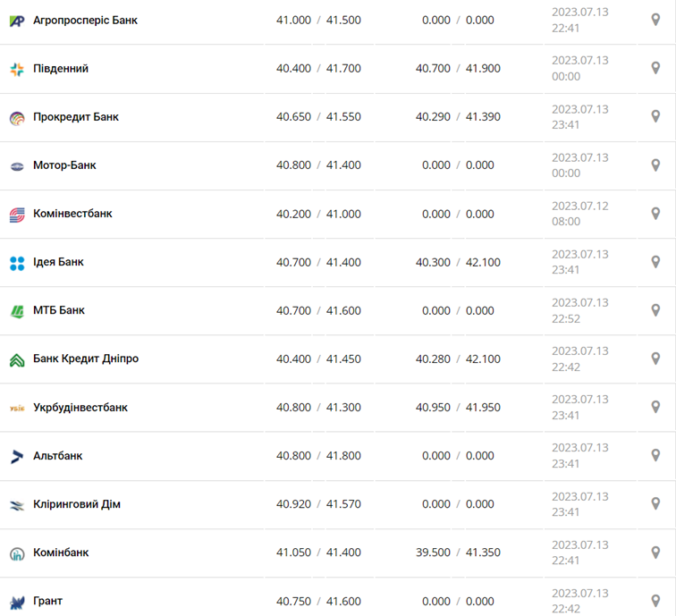Click the МТБ Банк logo icon
Viewport: 676px width, 616px height.
(x=17, y=311)
